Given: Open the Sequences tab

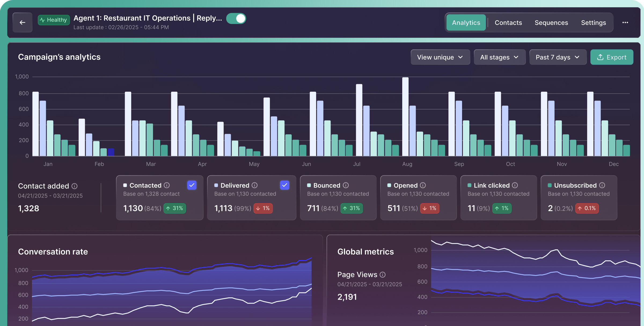Looking at the screenshot, I should point(551,23).
